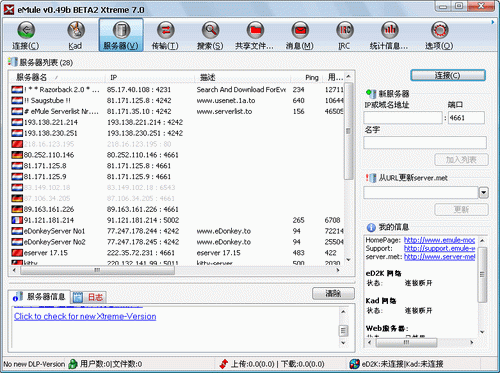Switch to the Log (日志) tab
The height and width of the screenshot is (373, 500).
click(89, 297)
